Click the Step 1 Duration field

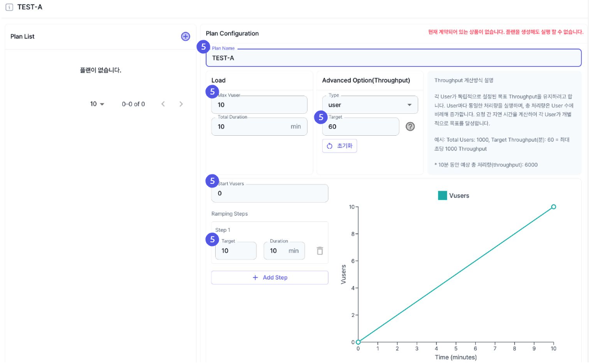[x=278, y=251]
